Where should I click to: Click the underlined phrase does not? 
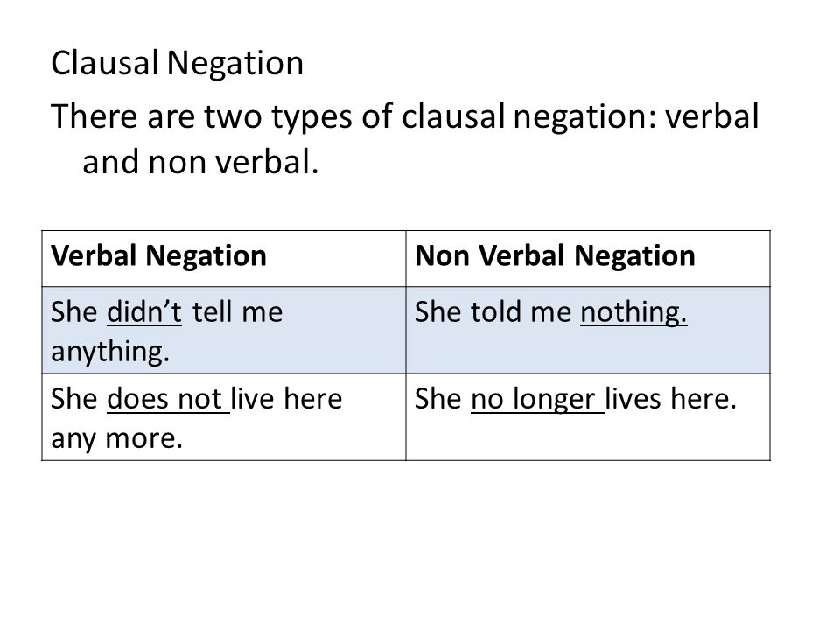[x=168, y=399]
